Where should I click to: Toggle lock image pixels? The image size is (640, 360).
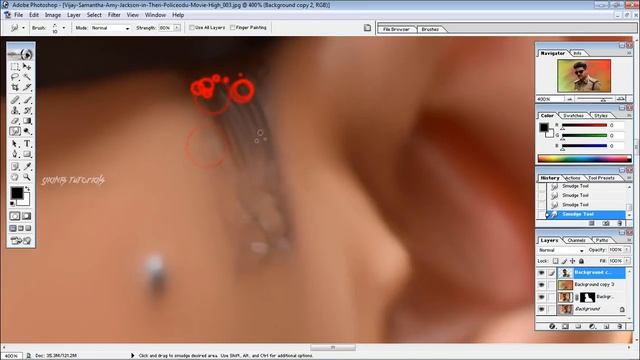(564, 261)
